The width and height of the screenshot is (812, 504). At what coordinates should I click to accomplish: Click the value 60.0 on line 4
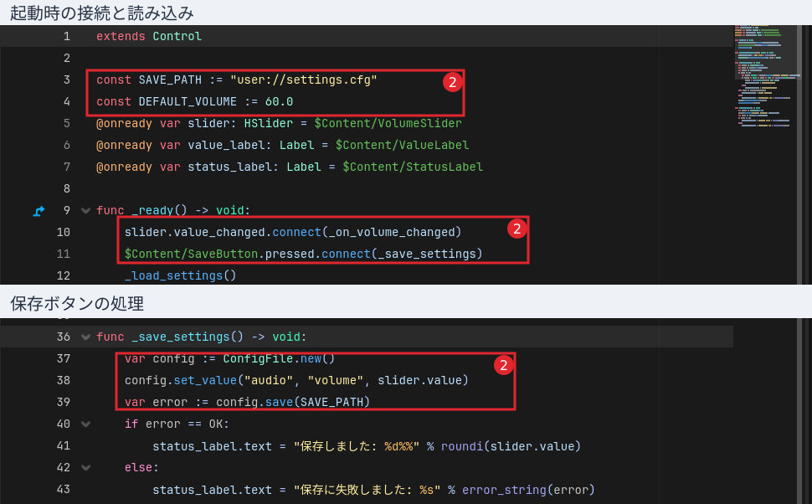point(279,101)
